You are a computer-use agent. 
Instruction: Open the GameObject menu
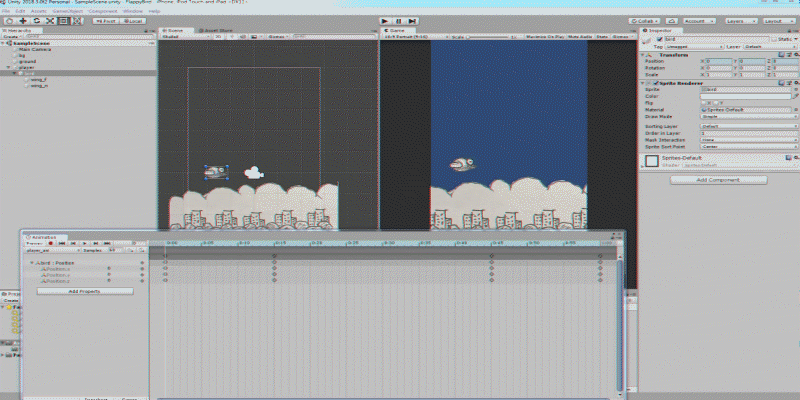[67, 11]
